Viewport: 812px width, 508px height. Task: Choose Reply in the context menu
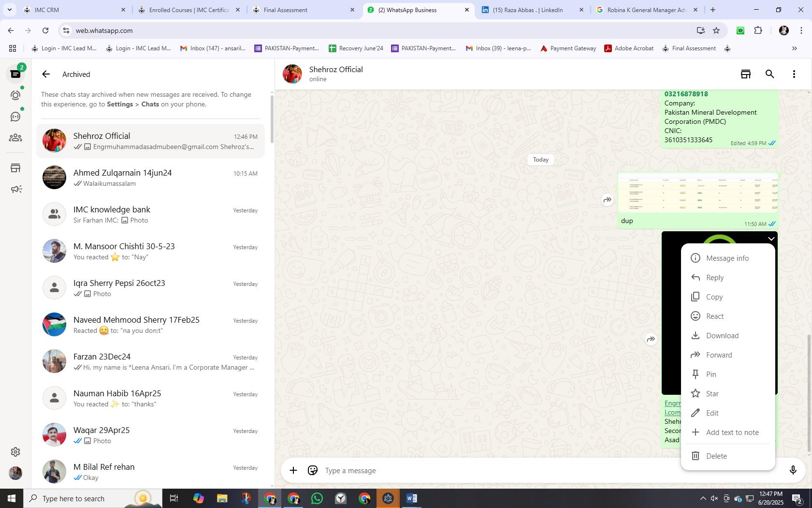click(x=728, y=277)
